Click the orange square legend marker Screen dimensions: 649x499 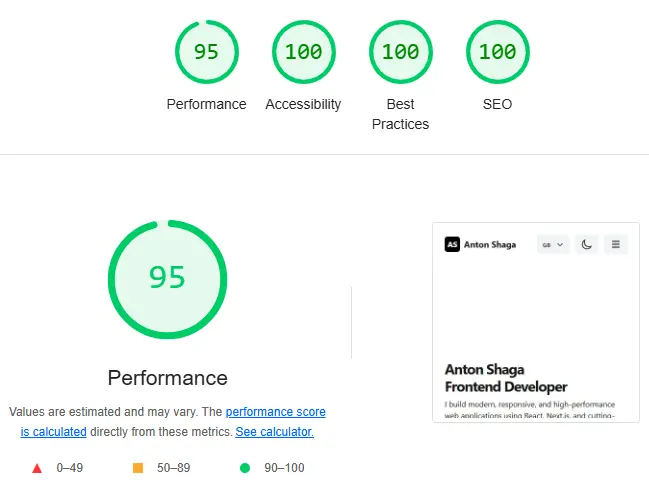tap(138, 468)
